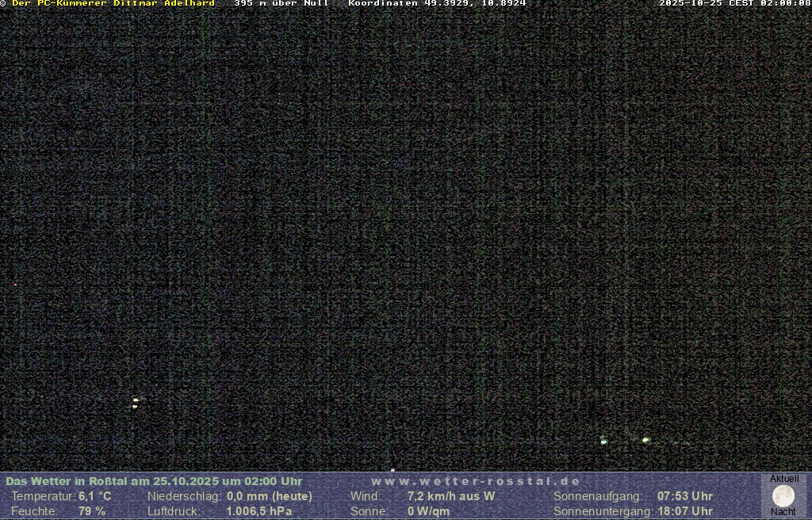This screenshot has height=520, width=812.
Task: Click the moon icon under Aktuell
Action: tap(783, 496)
